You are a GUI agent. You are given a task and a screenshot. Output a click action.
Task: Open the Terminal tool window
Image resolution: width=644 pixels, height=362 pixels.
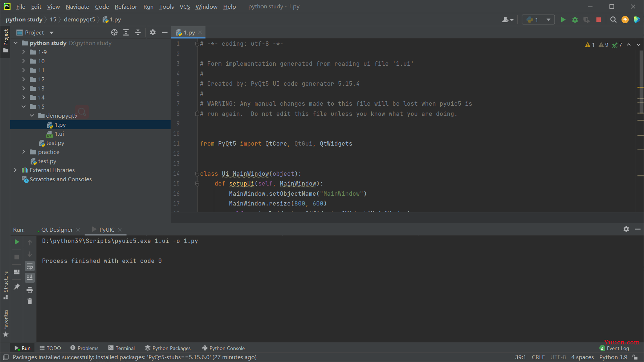122,348
